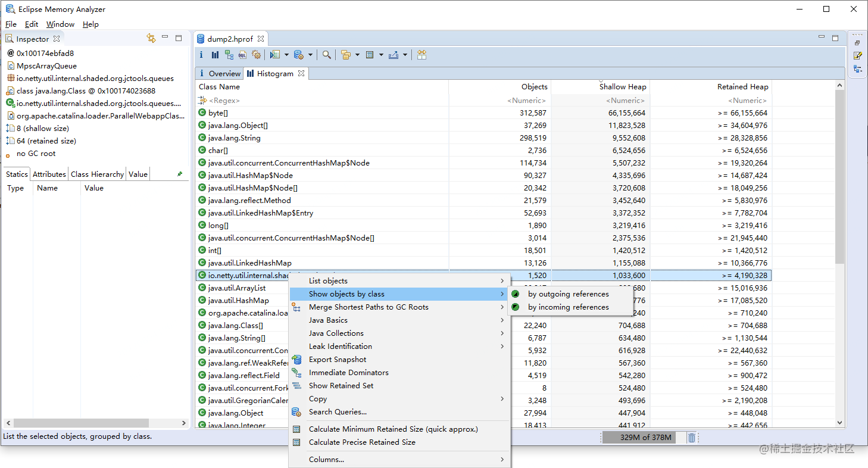Expand the Java Collections submenu
Screen dimensions: 868x468
pyautogui.click(x=399, y=333)
